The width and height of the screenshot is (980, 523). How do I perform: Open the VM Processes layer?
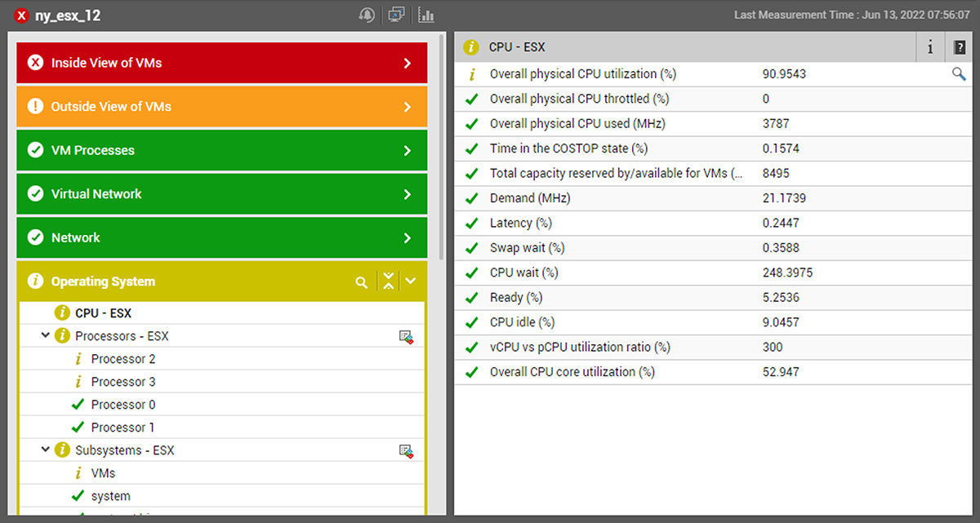coord(222,150)
